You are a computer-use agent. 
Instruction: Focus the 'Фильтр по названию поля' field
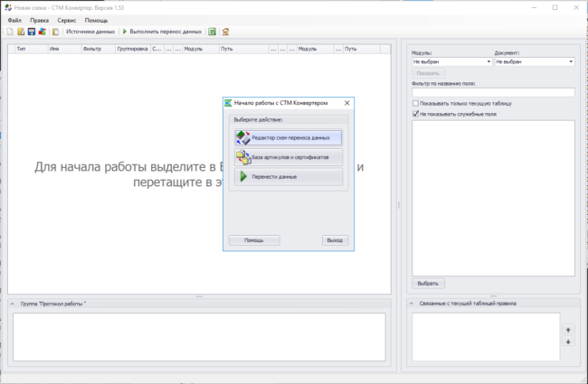[493, 92]
